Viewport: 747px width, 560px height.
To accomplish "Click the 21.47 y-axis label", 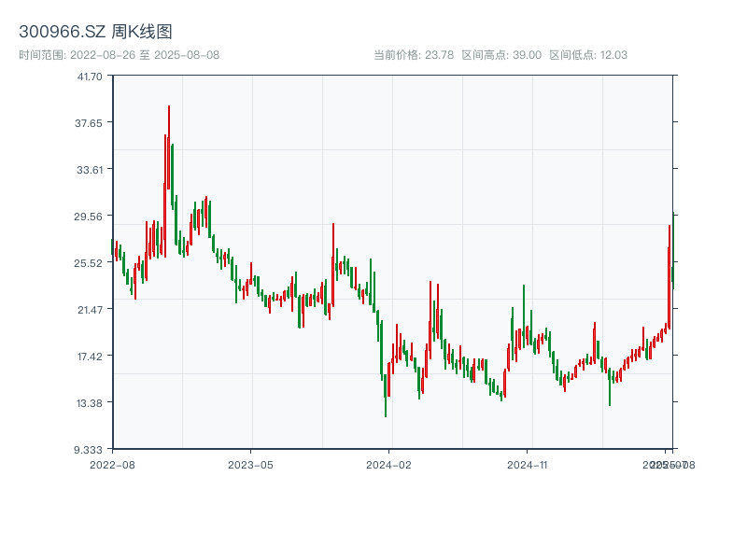I will (x=90, y=310).
